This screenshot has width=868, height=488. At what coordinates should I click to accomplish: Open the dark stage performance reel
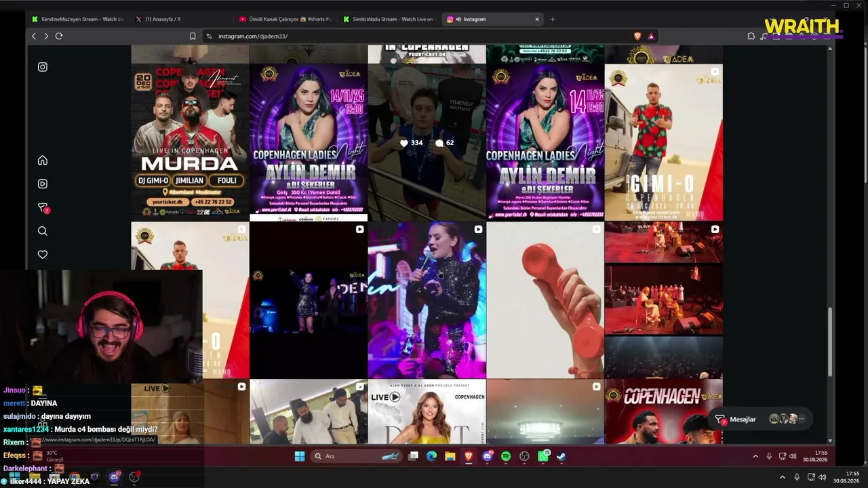pos(309,300)
